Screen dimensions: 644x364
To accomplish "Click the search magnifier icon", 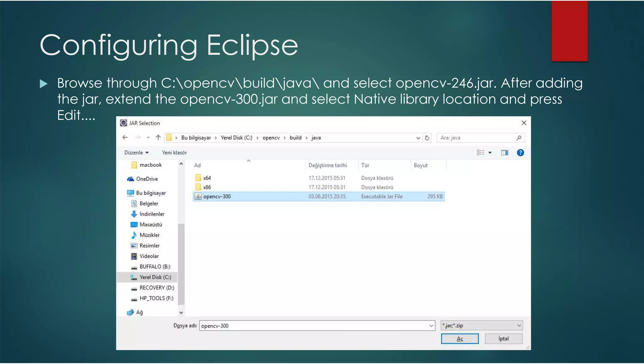I will click(x=519, y=138).
